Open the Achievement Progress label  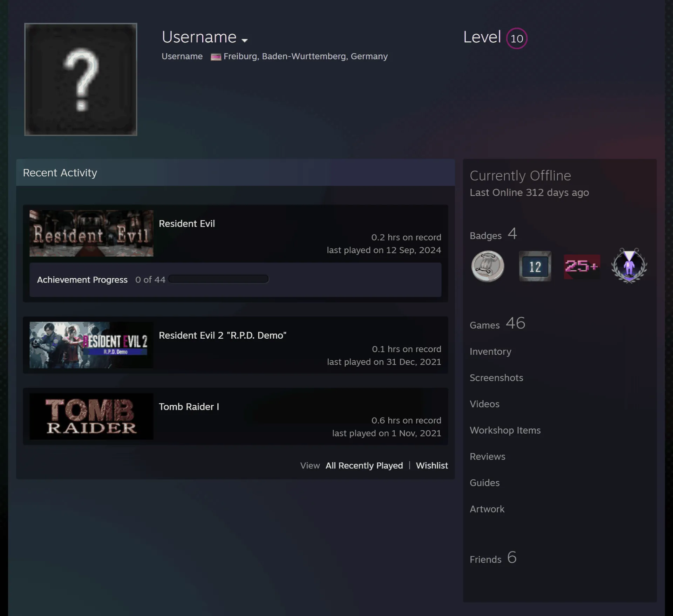(x=82, y=279)
